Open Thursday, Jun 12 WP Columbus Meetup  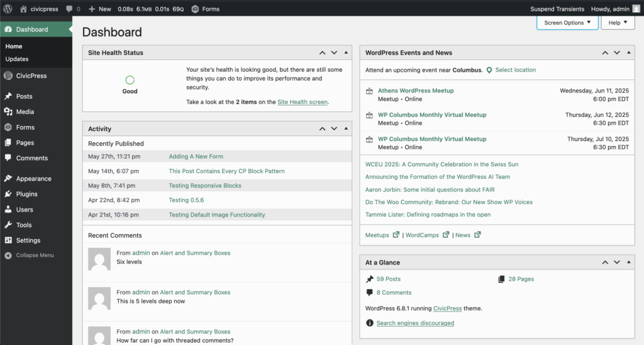pos(432,115)
